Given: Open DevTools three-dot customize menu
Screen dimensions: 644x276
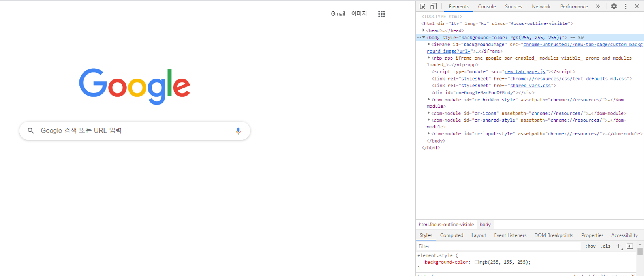Looking at the screenshot, I should pos(625,6).
